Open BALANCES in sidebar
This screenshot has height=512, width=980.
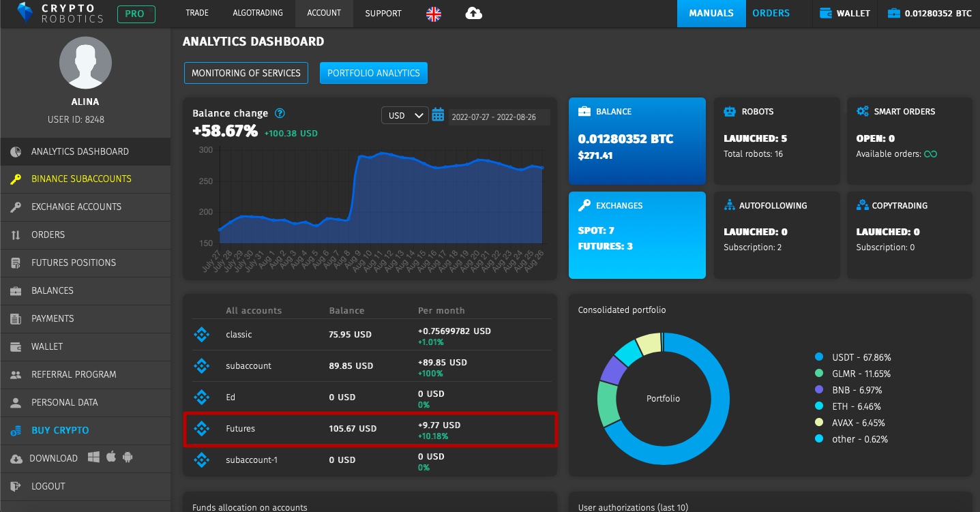pos(85,290)
